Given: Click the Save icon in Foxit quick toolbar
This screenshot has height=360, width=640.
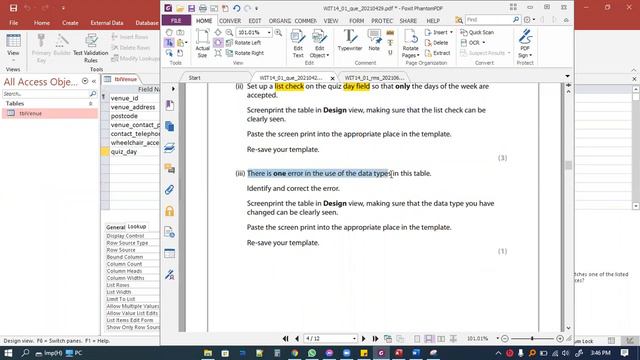Looking at the screenshot, I should [191, 8].
